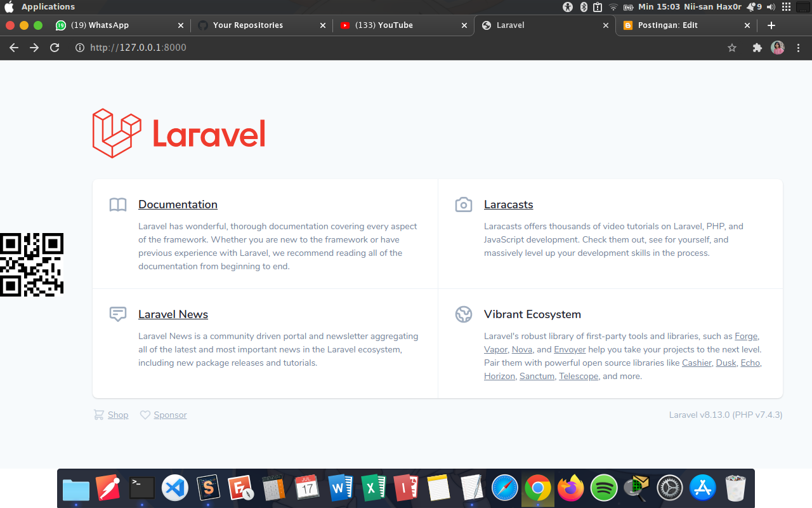Click the Vibrant Ecosystem globe icon
This screenshot has width=812, height=508.
(x=464, y=314)
